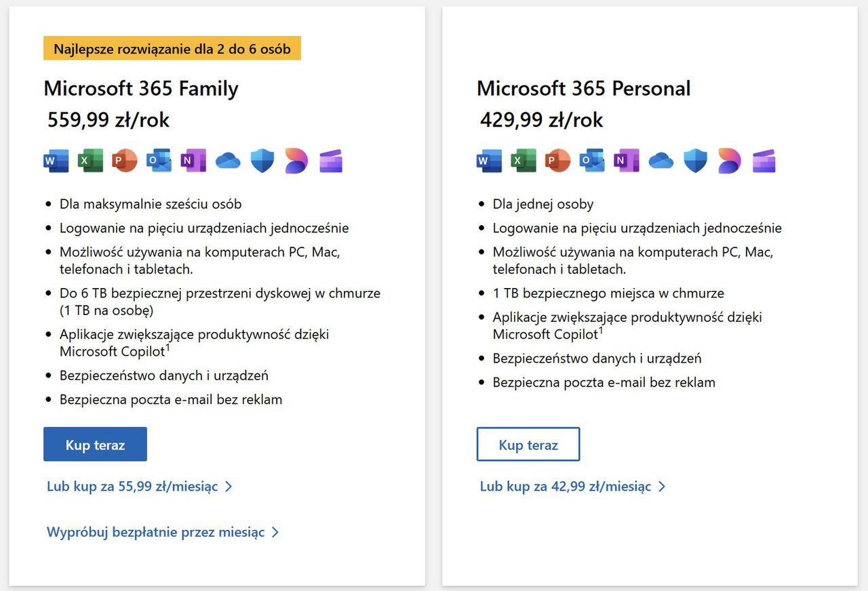Image resolution: width=868 pixels, height=591 pixels.
Task: Click the Najlepsze rozwiązanie highlighted banner
Action: click(172, 48)
